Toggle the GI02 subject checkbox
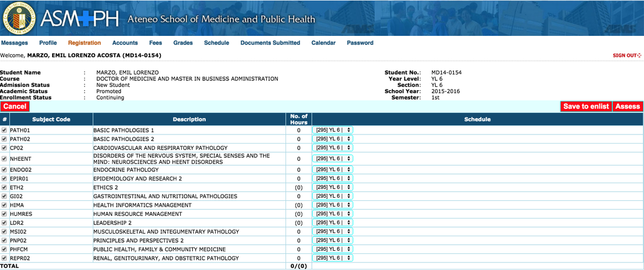 (x=4, y=196)
